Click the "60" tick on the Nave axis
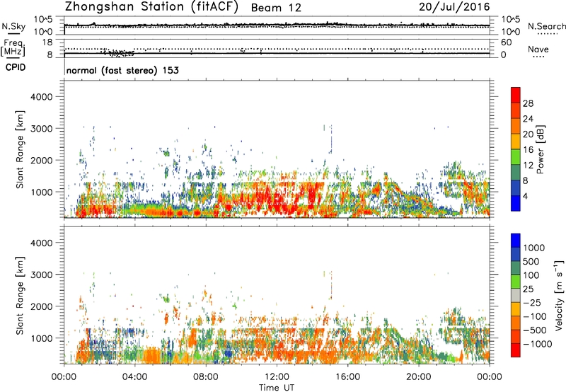 pos(506,42)
